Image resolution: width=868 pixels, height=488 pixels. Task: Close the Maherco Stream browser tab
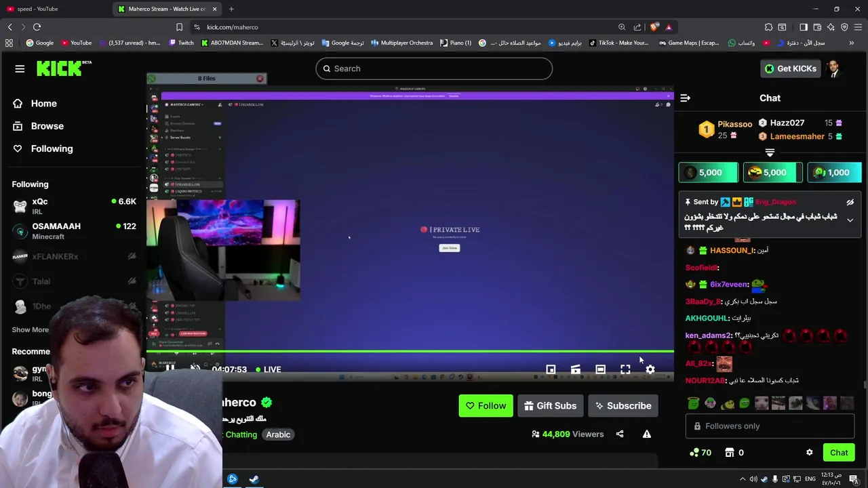pos(215,9)
